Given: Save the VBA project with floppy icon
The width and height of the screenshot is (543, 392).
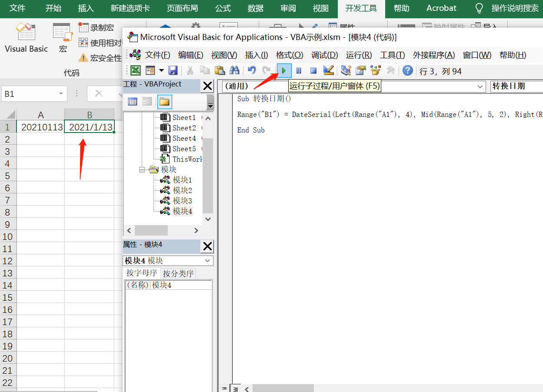Looking at the screenshot, I should click(173, 70).
